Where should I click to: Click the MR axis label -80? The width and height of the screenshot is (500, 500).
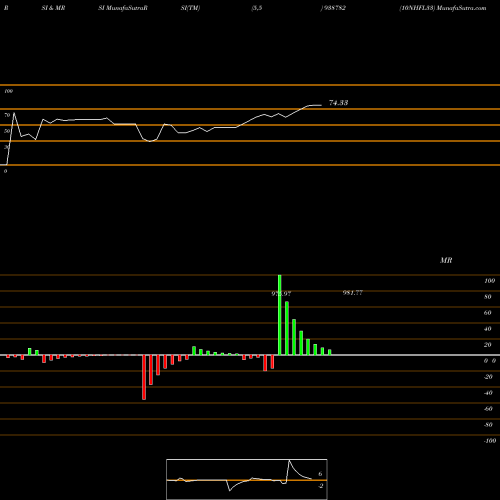pyautogui.click(x=488, y=425)
